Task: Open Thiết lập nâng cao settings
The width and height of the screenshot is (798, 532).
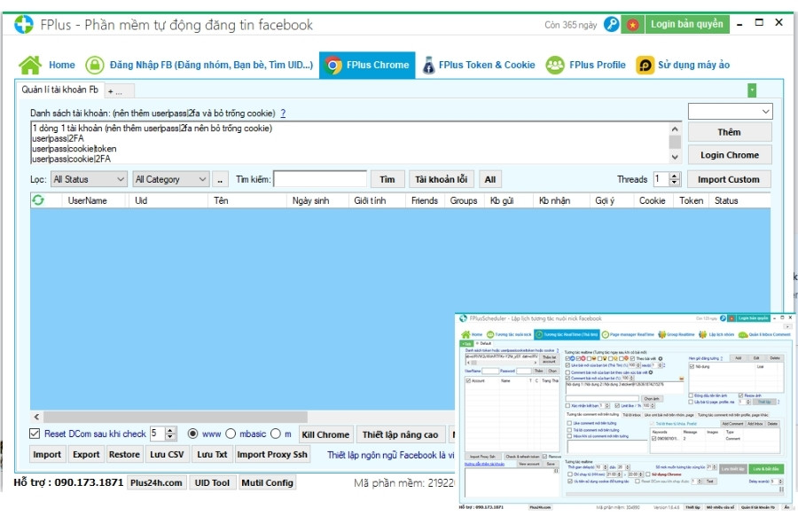Action: tap(400, 434)
